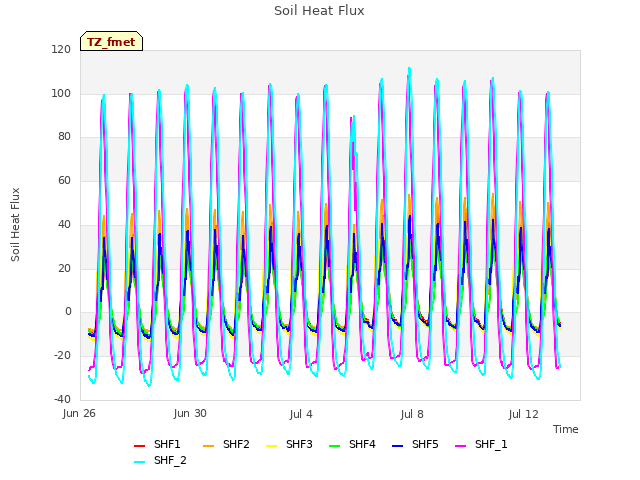This screenshot has width=640, height=480.
Task: Click the Jul 8 x-axis tick label
Action: coord(412,414)
